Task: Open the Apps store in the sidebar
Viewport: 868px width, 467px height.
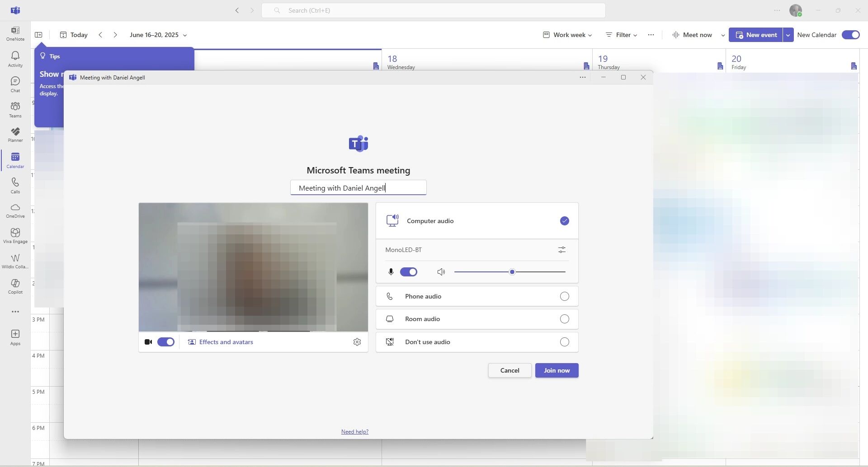Action: 15,337
